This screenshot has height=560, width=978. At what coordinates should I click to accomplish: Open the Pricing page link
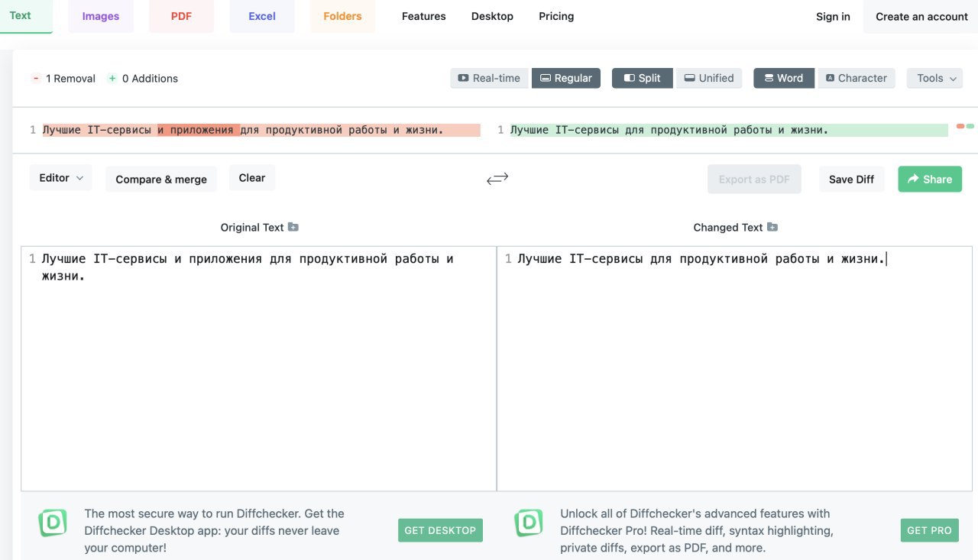(x=556, y=16)
